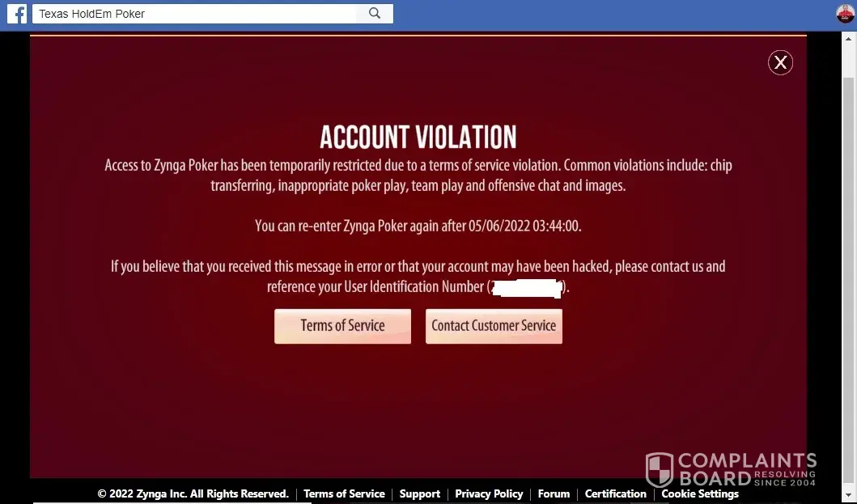Click the search magnifier icon
Viewport: 857px width, 504px height.
[375, 14]
